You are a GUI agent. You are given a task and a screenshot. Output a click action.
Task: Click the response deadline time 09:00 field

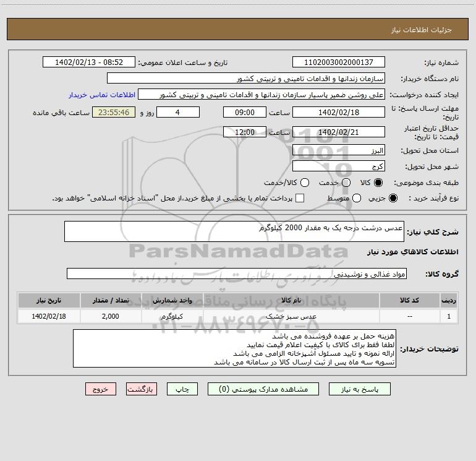point(245,112)
